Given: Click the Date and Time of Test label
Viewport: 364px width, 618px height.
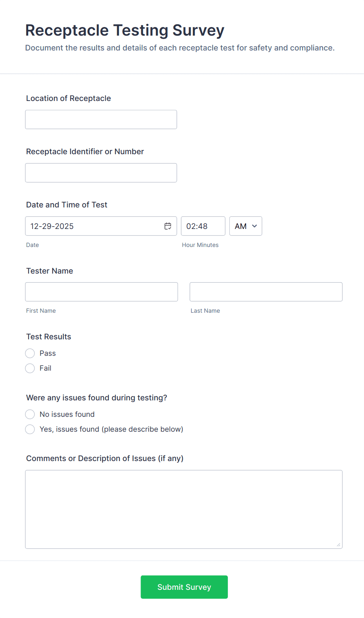Looking at the screenshot, I should [67, 205].
